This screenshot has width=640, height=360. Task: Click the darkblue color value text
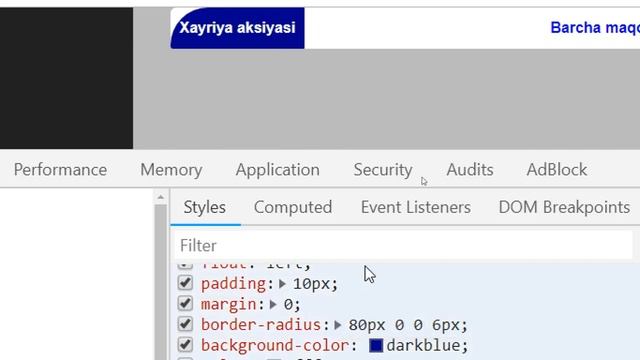pyautogui.click(x=423, y=345)
